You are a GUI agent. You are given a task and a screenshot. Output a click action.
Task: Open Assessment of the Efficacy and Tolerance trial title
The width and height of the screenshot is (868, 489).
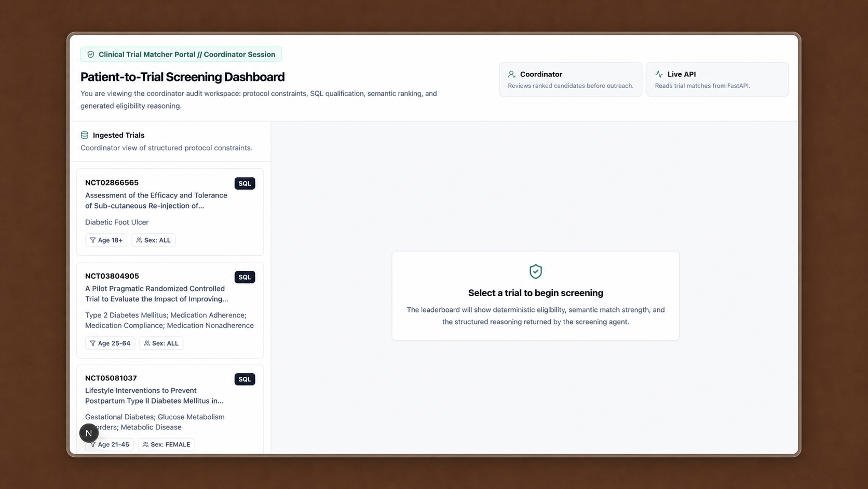pyautogui.click(x=156, y=201)
